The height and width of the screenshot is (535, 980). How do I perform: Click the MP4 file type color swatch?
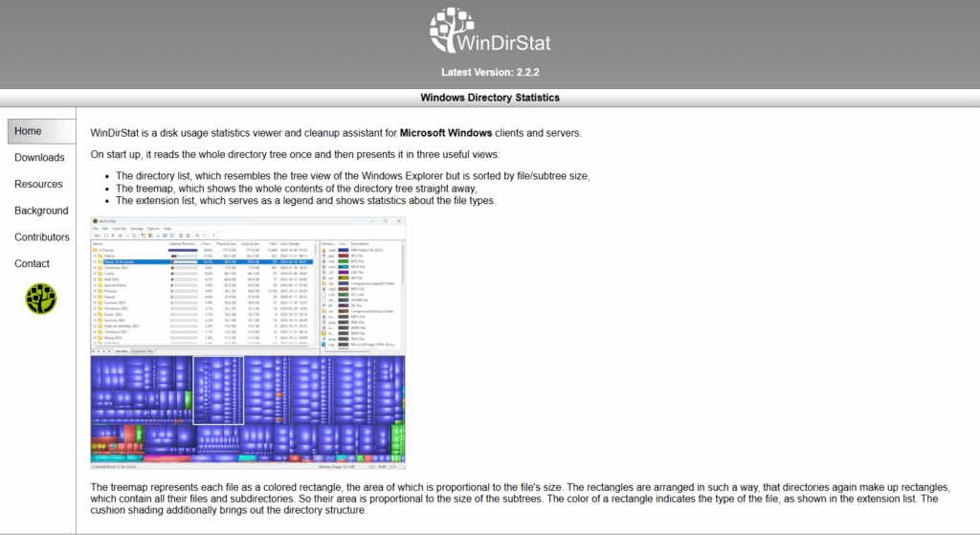pyautogui.click(x=343, y=251)
